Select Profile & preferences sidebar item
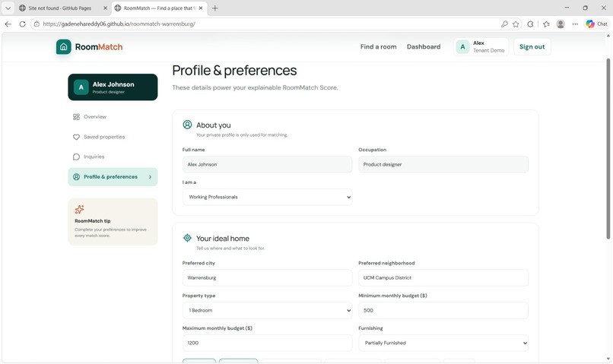This screenshot has height=364, width=613. pos(113,177)
